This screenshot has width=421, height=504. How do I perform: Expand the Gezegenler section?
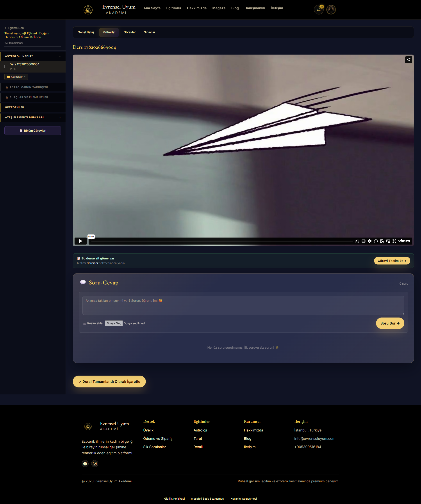(x=33, y=107)
